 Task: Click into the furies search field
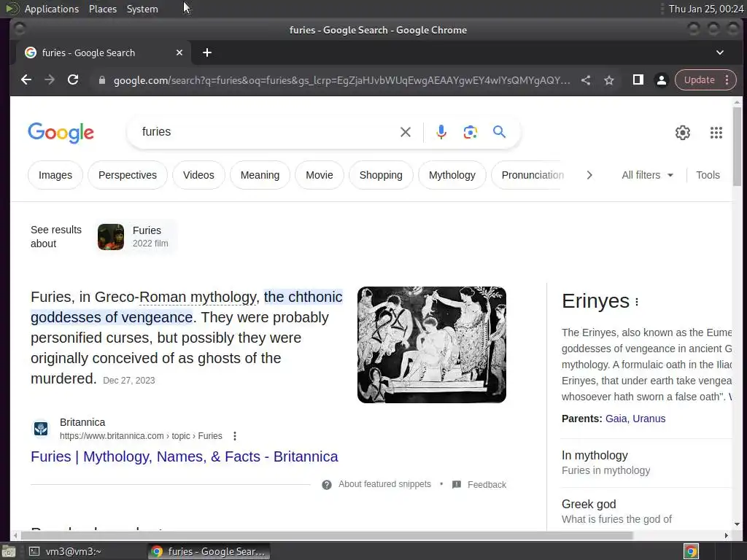tap(267, 132)
